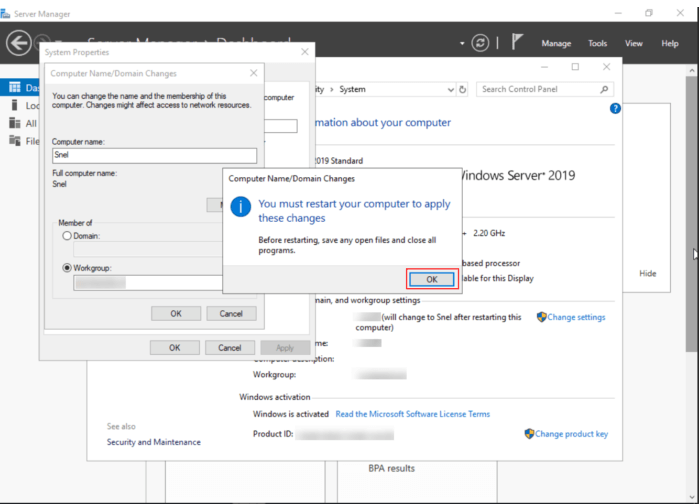Click the 2.20 GHz processor speed value
The width and height of the screenshot is (700, 504).
coord(489,233)
